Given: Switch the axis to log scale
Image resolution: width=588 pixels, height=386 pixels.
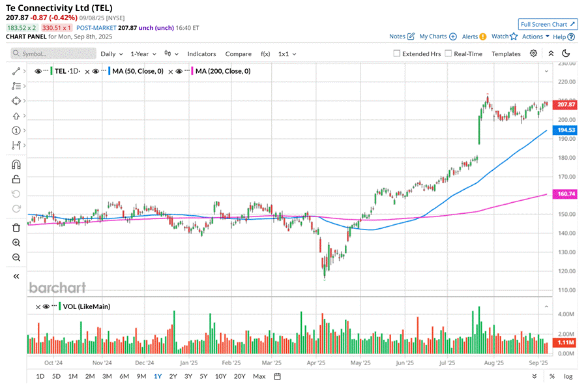Looking at the screenshot, I should point(568,376).
